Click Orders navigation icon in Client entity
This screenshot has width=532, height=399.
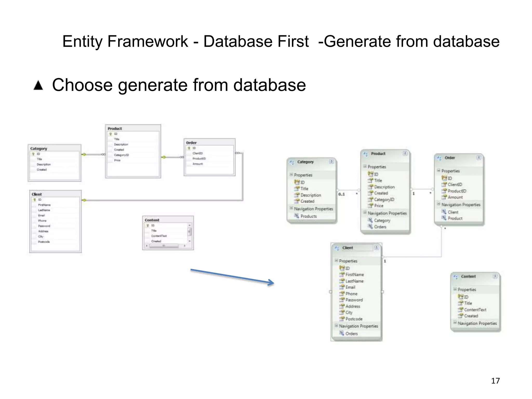tap(342, 333)
